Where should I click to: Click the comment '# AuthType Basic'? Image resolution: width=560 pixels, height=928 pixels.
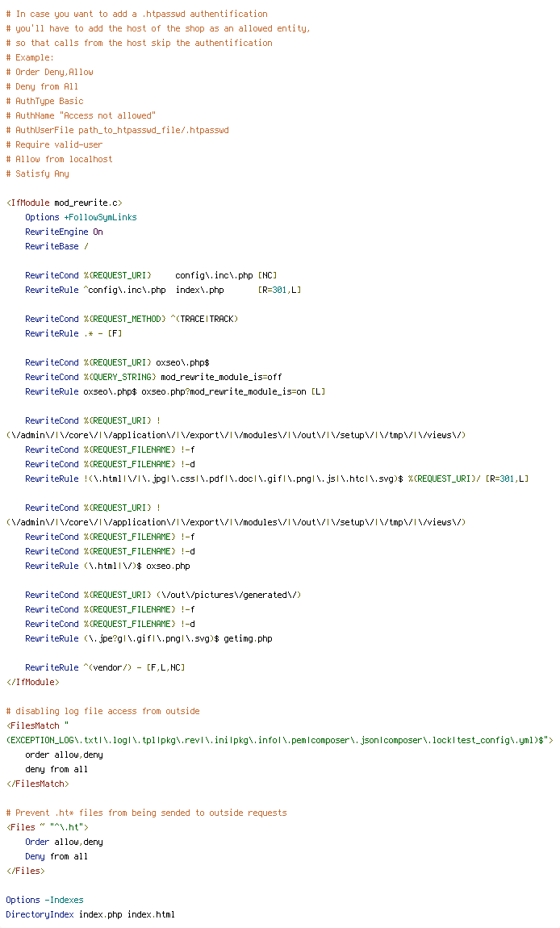[44, 101]
